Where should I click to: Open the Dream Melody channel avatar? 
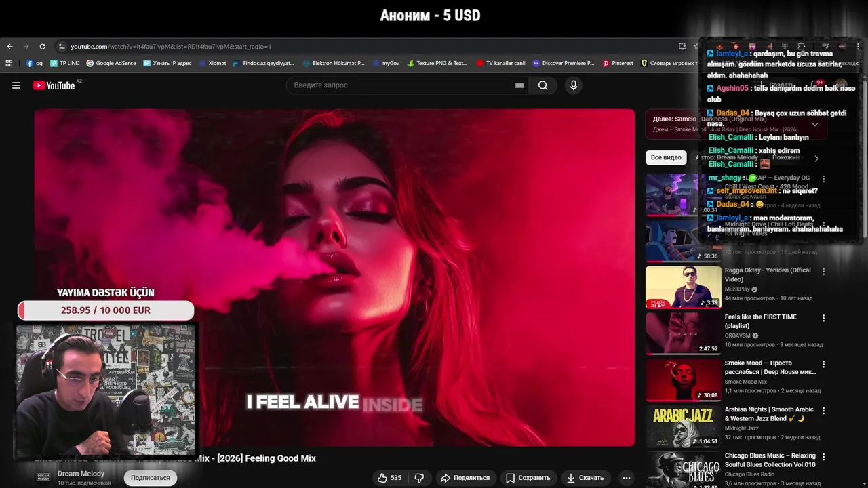(43, 477)
